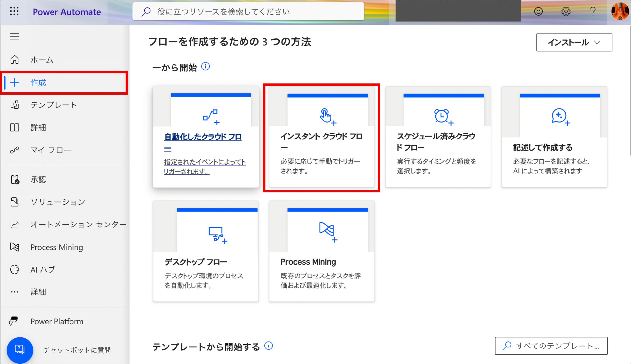631x364 pixels.
Task: Open the settings gear icon
Action: coord(566,11)
